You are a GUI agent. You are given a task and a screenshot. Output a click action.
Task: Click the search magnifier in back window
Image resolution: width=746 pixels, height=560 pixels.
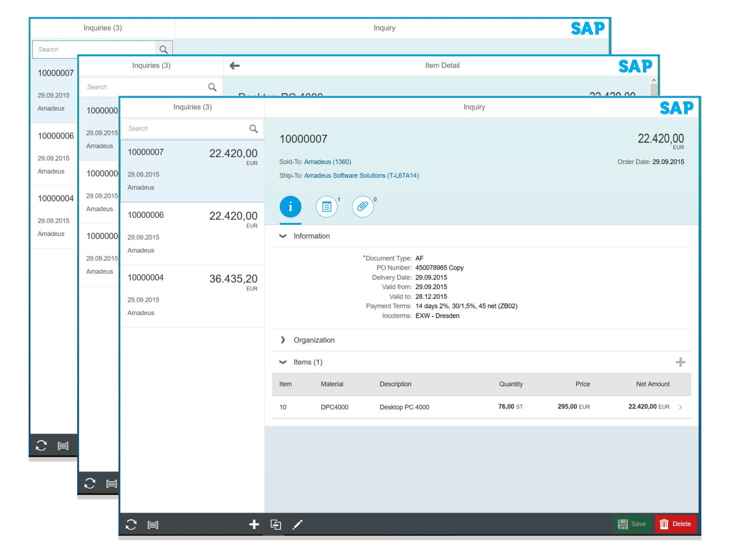[x=164, y=49]
